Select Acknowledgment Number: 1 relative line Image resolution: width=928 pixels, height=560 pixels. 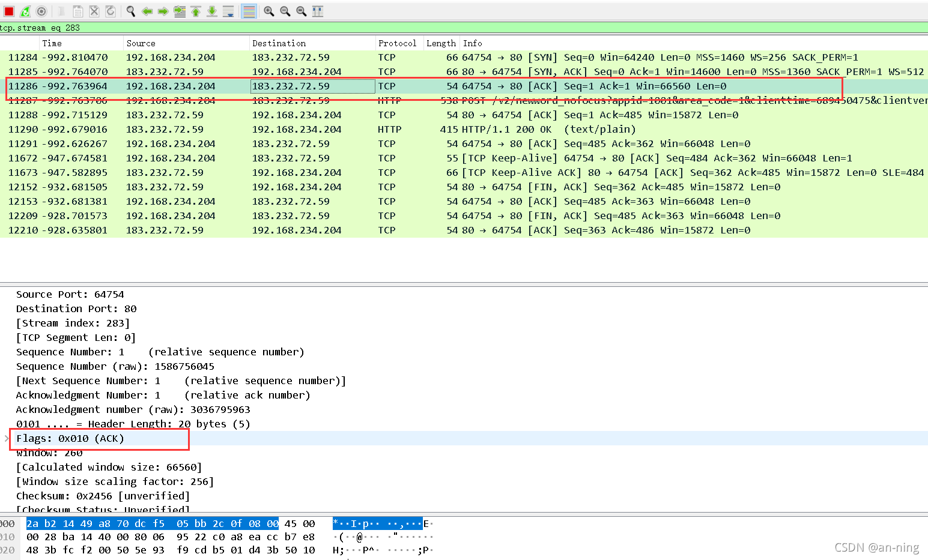tap(163, 395)
